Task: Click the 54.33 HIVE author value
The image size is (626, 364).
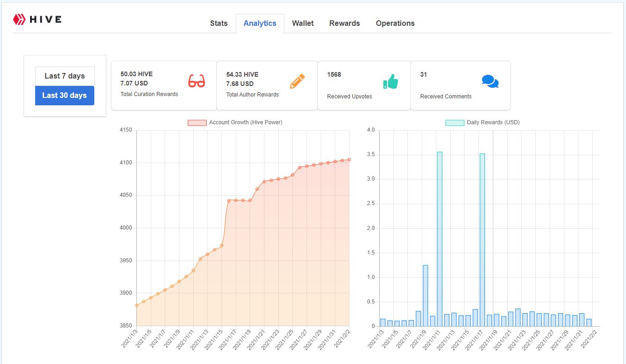Action: (242, 74)
